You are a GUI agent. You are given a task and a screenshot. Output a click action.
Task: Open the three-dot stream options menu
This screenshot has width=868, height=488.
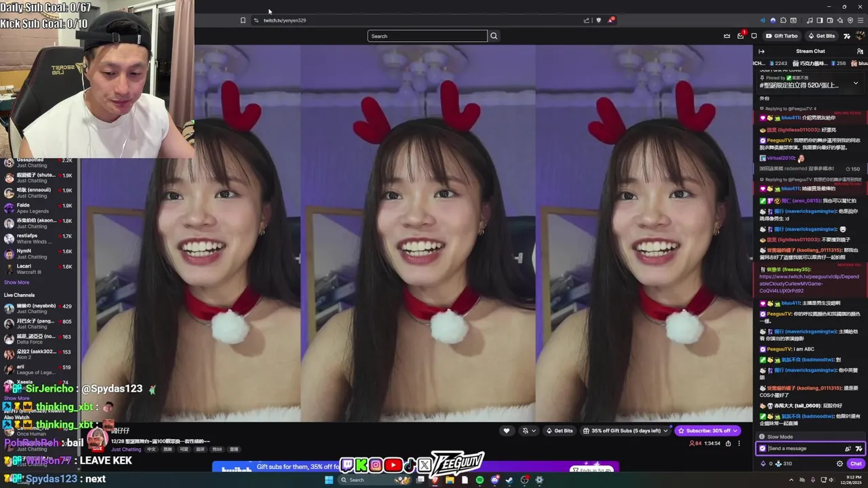click(739, 443)
